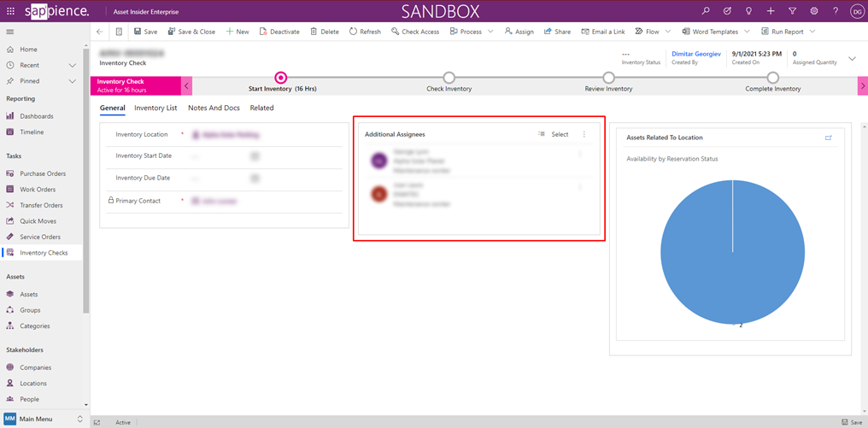The width and height of the screenshot is (868, 428).
Task: Expand the Recent section in sidebar
Action: 73,65
